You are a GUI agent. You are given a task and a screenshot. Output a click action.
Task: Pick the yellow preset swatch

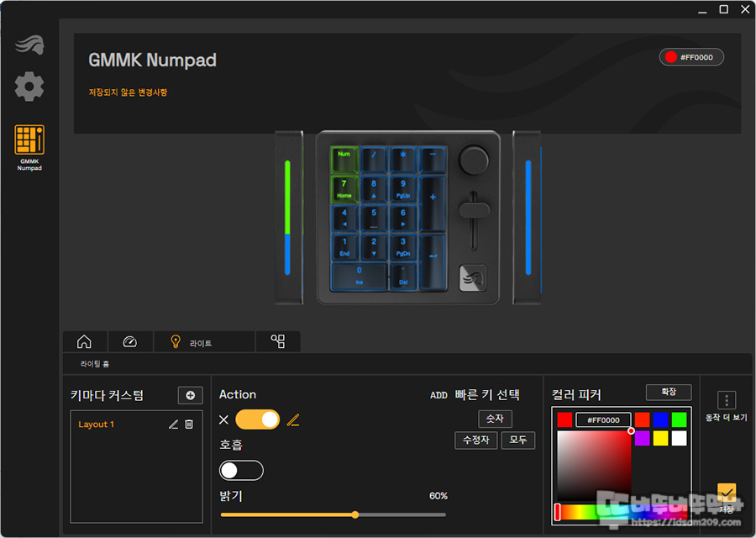(x=660, y=438)
